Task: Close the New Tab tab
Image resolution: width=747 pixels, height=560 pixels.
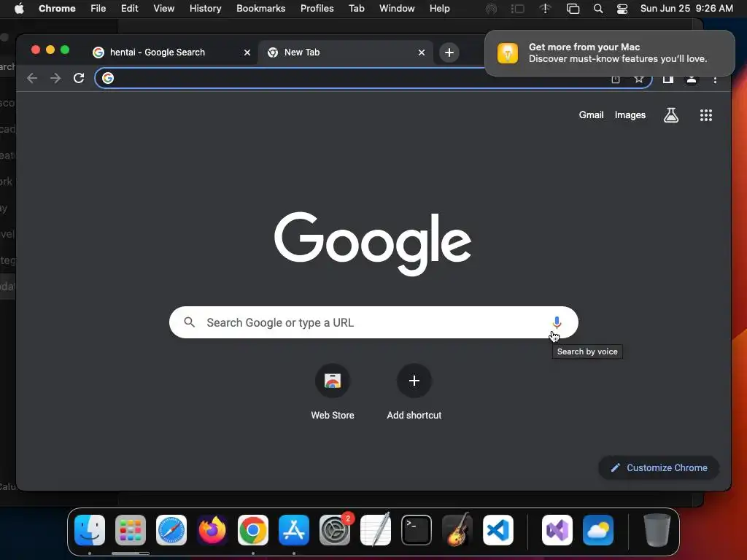Action: pyautogui.click(x=421, y=52)
